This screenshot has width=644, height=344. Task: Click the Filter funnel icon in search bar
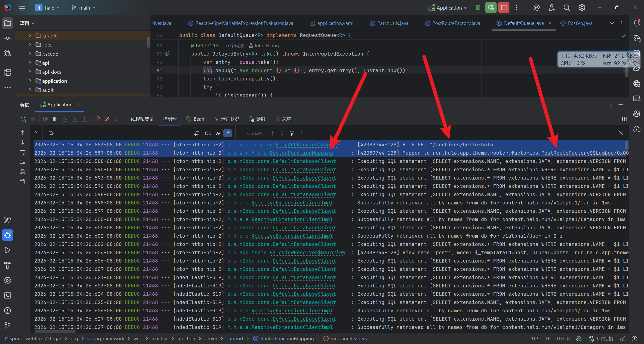click(292, 133)
